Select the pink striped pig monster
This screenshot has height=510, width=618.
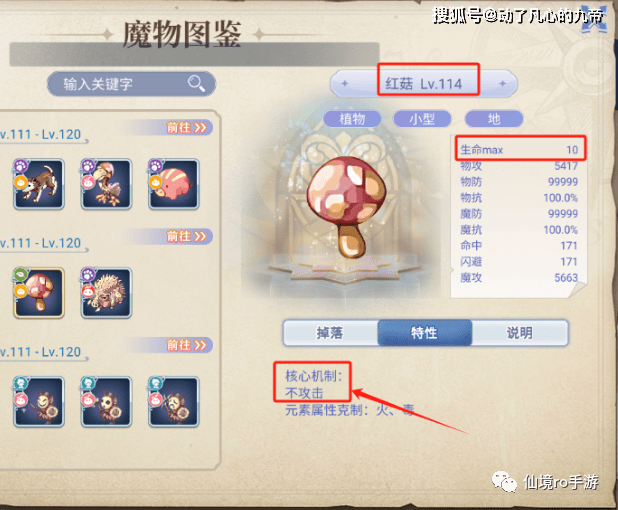173,184
